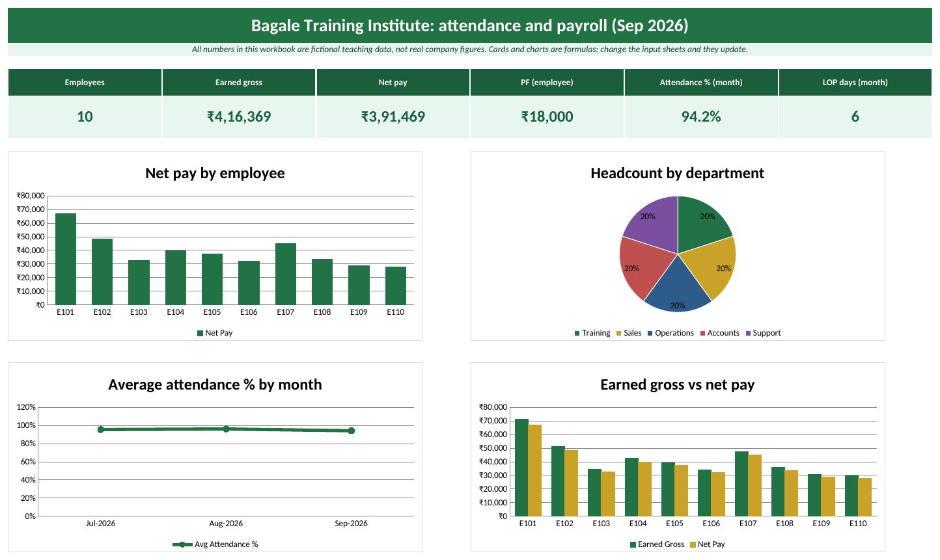The width and height of the screenshot is (940, 560).
Task: Click 'Average attendance % by month' title
Action: [x=215, y=384]
